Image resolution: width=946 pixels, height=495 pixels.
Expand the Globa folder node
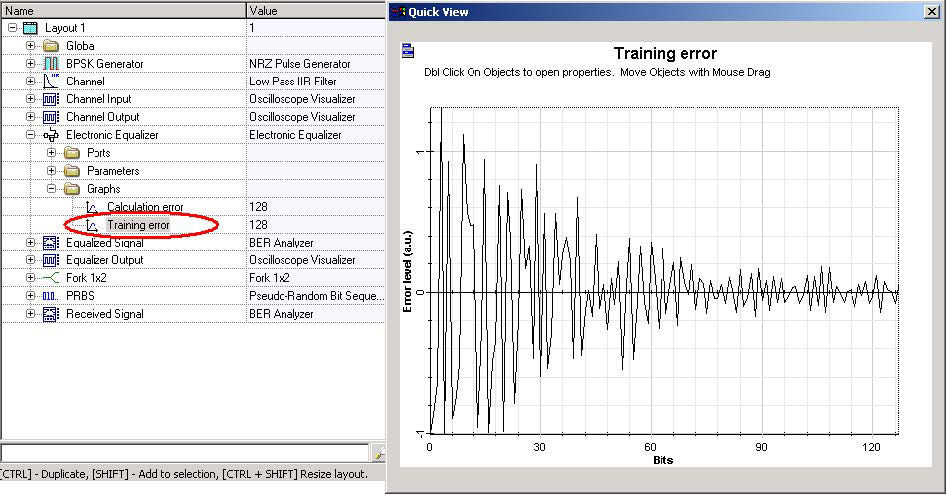30,46
